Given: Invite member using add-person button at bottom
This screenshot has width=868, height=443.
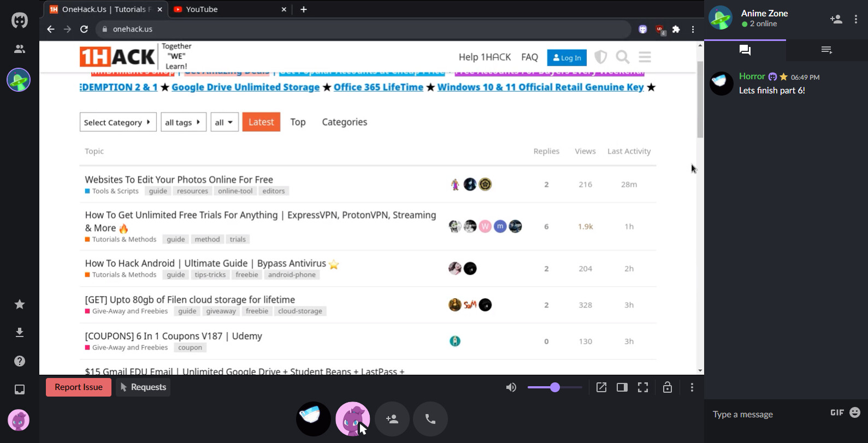Looking at the screenshot, I should point(392,419).
